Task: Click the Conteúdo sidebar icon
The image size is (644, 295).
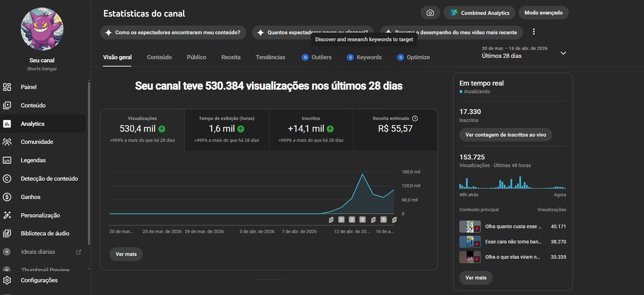Action: point(7,106)
